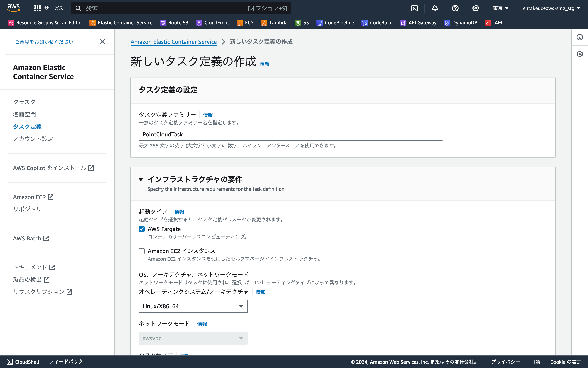Open settings gear icon in top bar
The image size is (588, 368).
pos(476,8)
